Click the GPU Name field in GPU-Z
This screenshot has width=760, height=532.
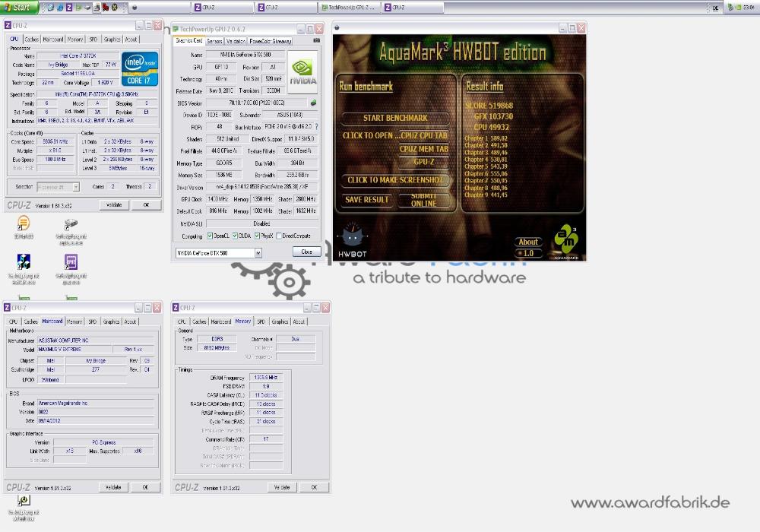tap(245, 55)
